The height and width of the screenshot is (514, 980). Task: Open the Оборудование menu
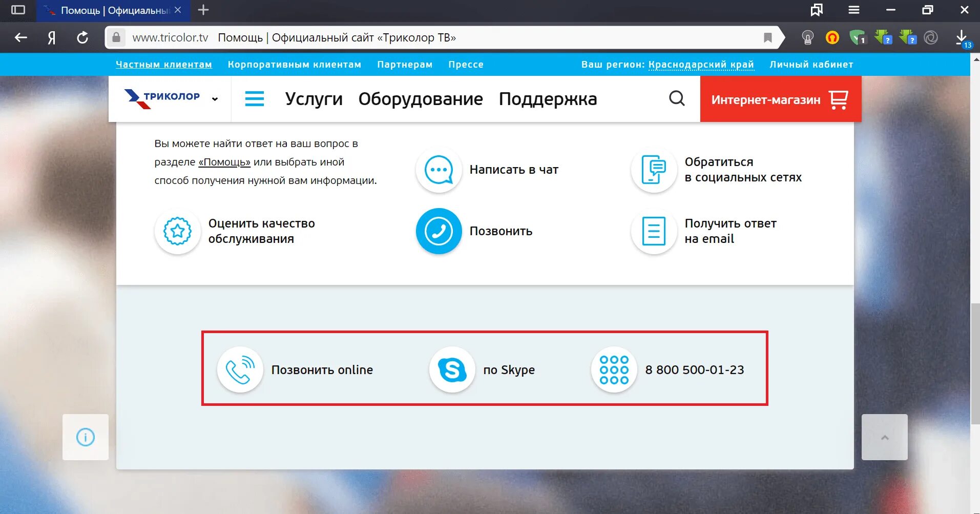(x=421, y=99)
